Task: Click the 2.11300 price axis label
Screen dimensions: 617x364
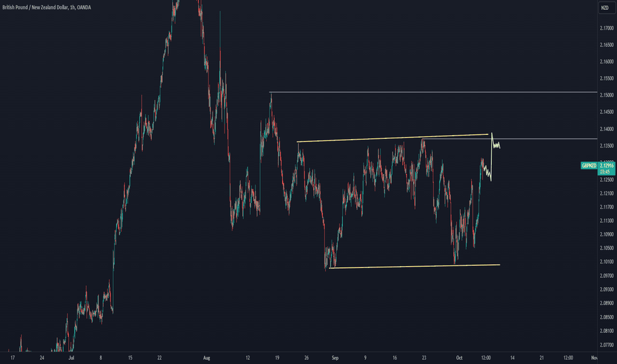Action: [x=606, y=221]
